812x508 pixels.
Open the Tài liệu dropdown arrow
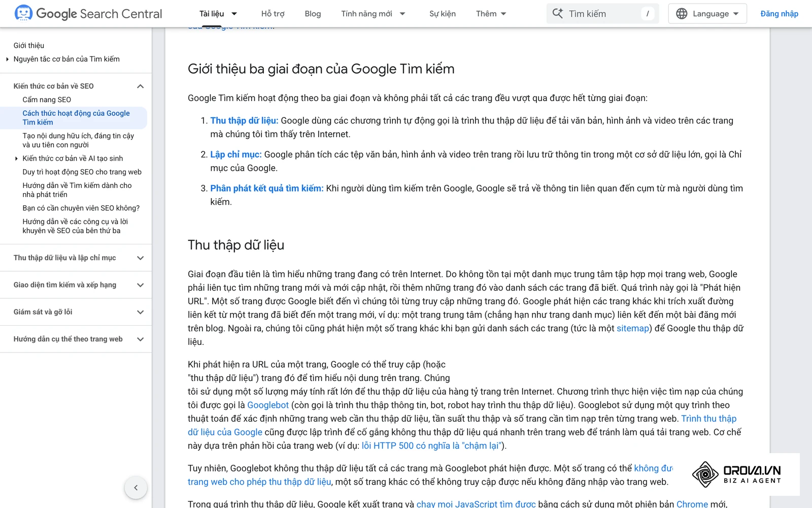click(234, 14)
